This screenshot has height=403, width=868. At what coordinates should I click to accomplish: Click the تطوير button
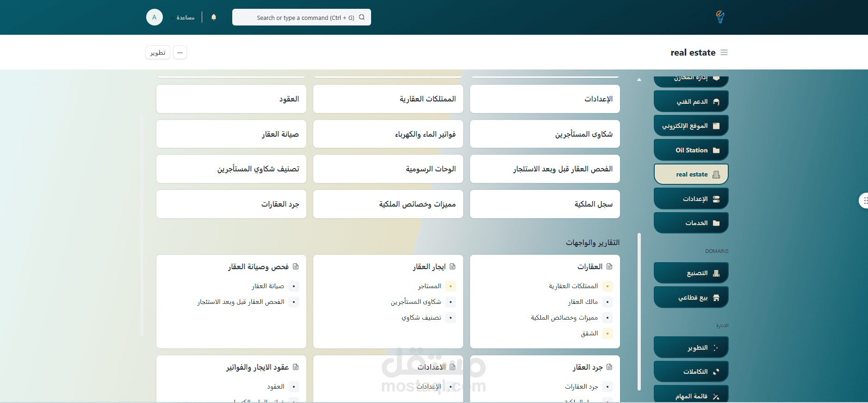coord(158,52)
